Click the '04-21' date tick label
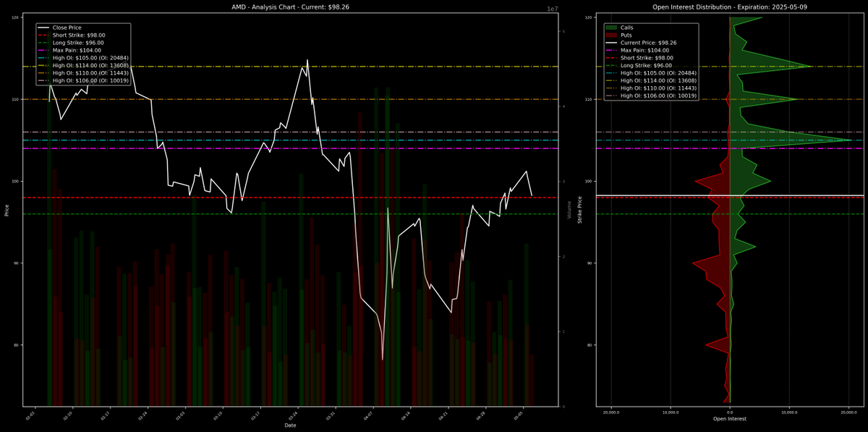 443,415
